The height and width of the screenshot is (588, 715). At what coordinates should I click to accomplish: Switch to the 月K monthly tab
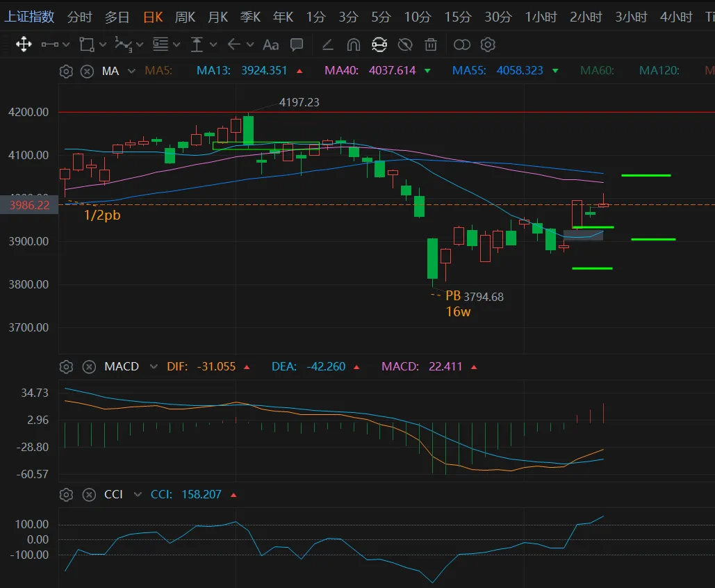[x=217, y=17]
